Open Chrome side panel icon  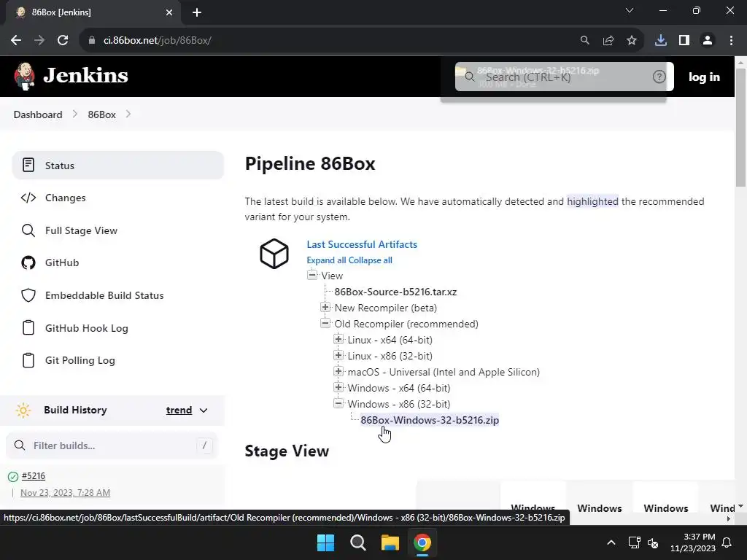(x=684, y=41)
